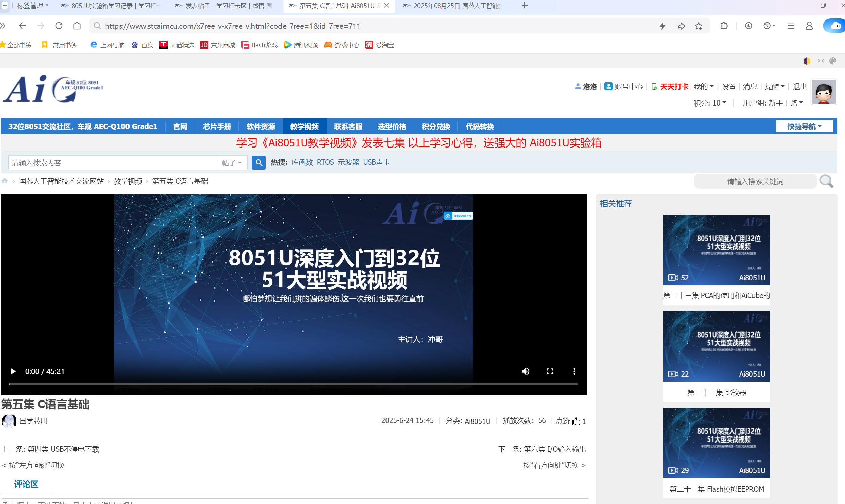This screenshot has height=504, width=845.
Task: Reload the page using the refresh icon
Action: click(x=59, y=26)
